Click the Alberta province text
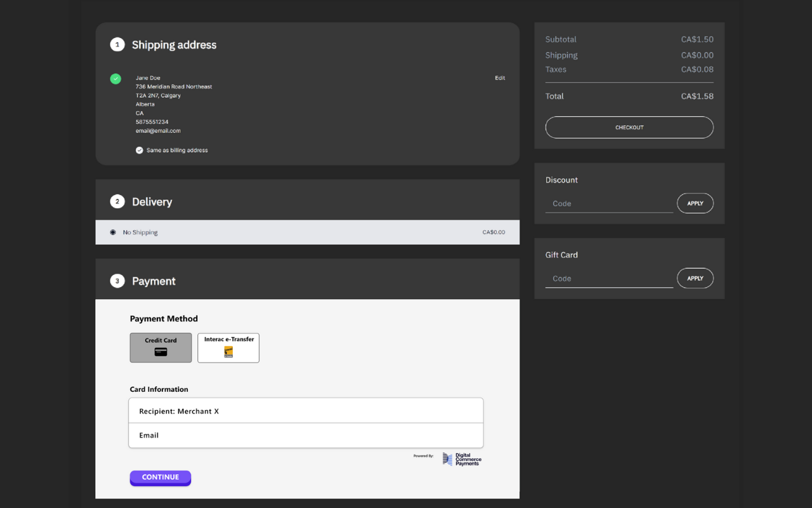The image size is (812, 508). 145,104
